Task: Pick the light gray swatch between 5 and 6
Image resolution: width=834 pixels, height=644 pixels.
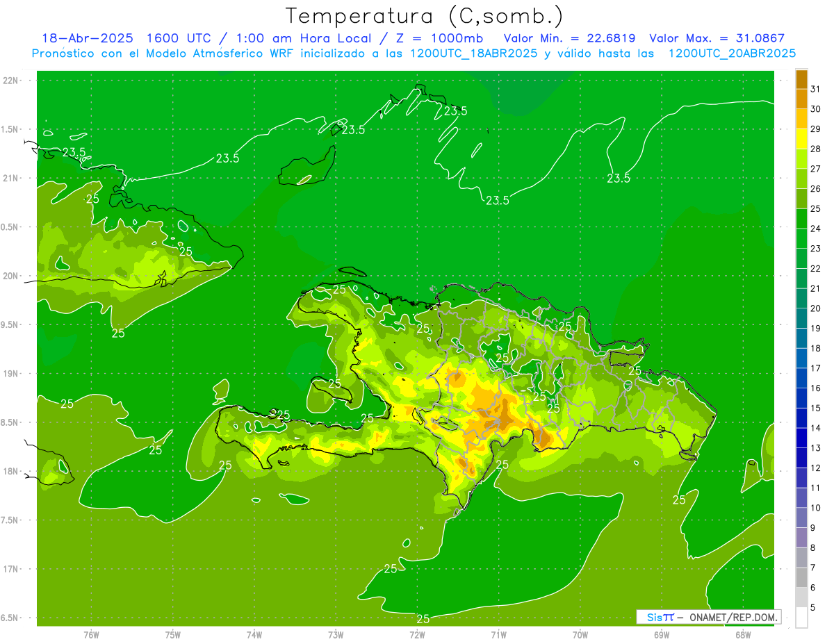Action: 802,597
